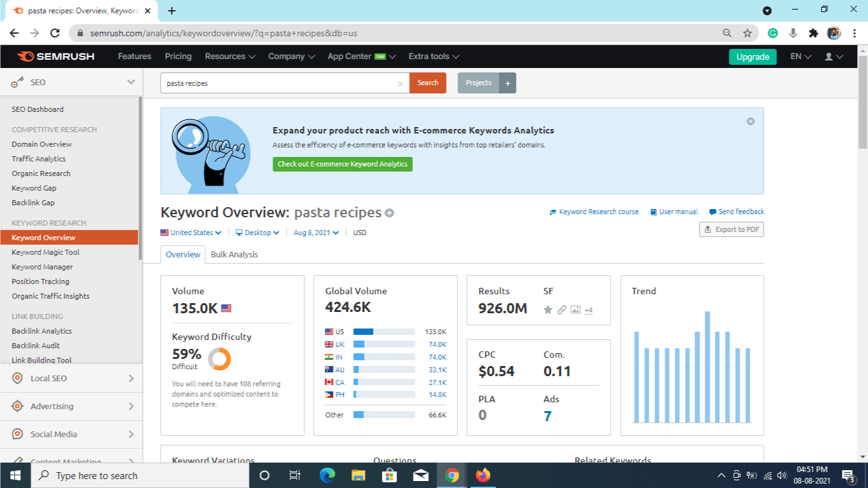This screenshot has height=488, width=868.
Task: Open File Explorer from taskbar
Action: (358, 475)
